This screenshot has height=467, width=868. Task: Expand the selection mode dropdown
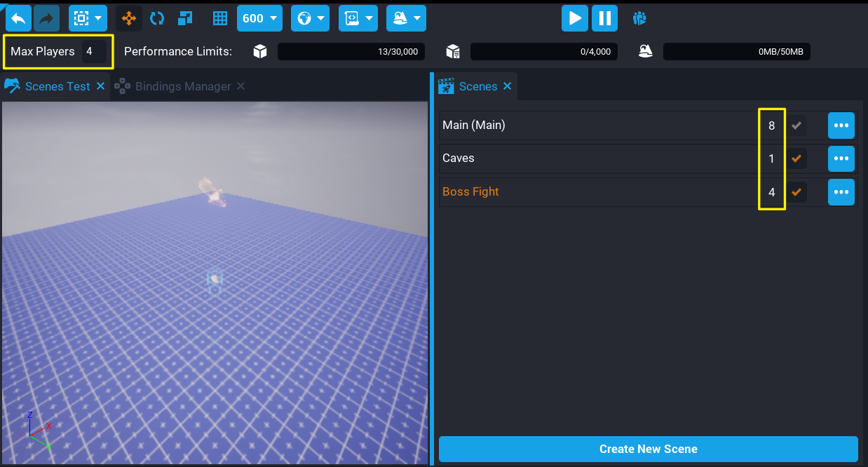coord(88,18)
